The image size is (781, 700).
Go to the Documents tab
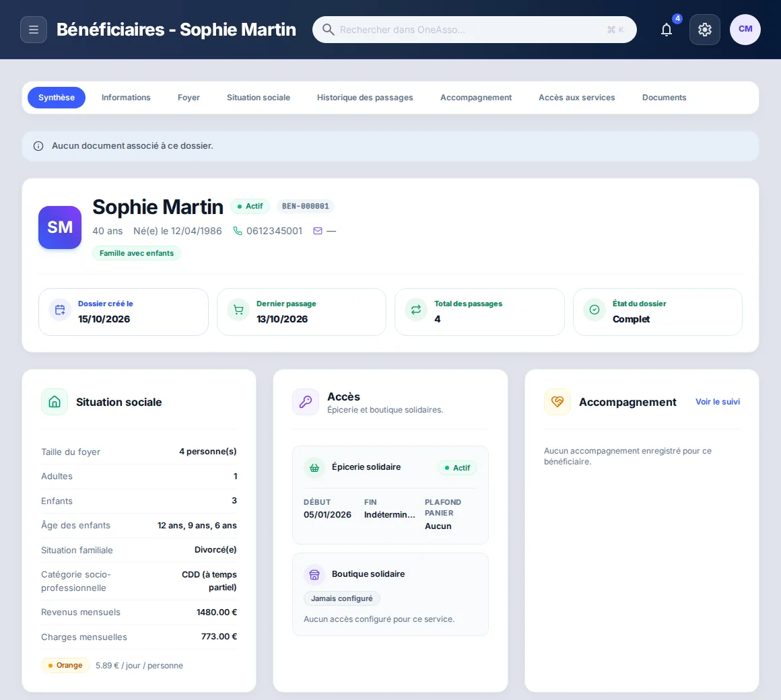664,98
